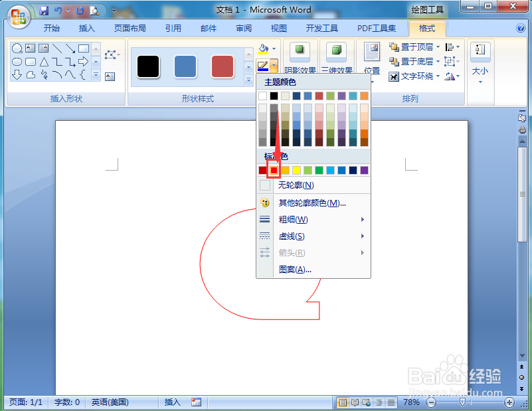Select the 格式 drawing tools tab

427,28
